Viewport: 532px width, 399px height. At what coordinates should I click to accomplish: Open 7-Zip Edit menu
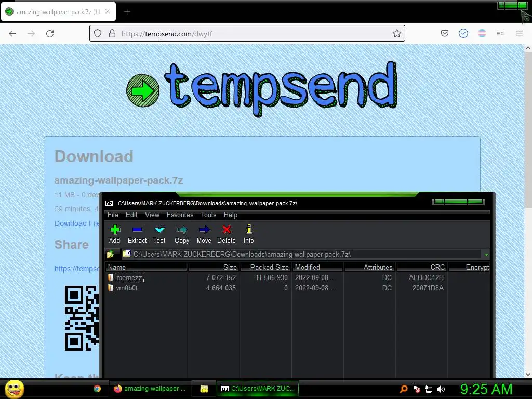click(x=131, y=215)
